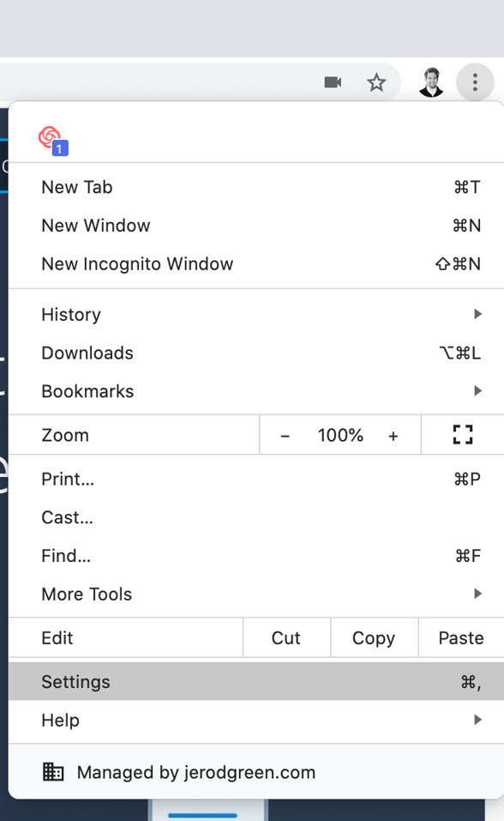Viewport: 504px width, 821px height.
Task: Open a New Tab
Action: [76, 187]
